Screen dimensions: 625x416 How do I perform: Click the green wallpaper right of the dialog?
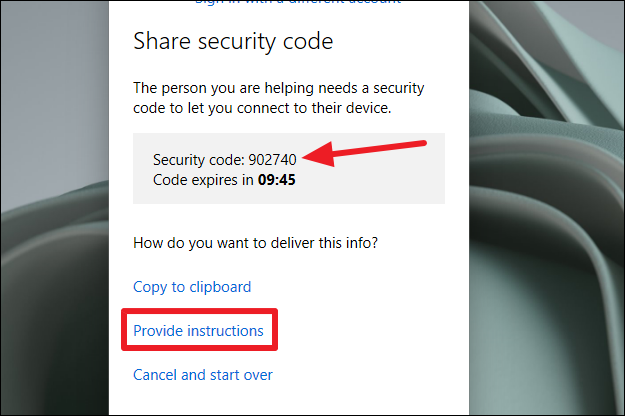pos(547,207)
